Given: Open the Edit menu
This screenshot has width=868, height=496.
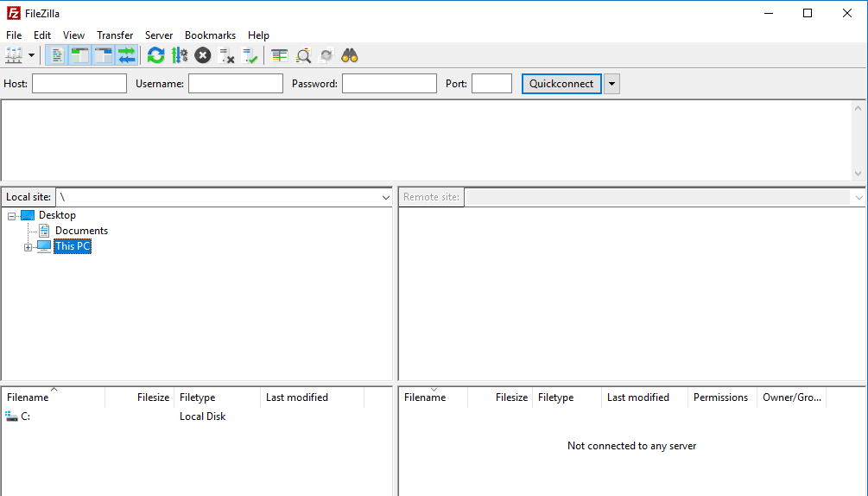Looking at the screenshot, I should (42, 35).
